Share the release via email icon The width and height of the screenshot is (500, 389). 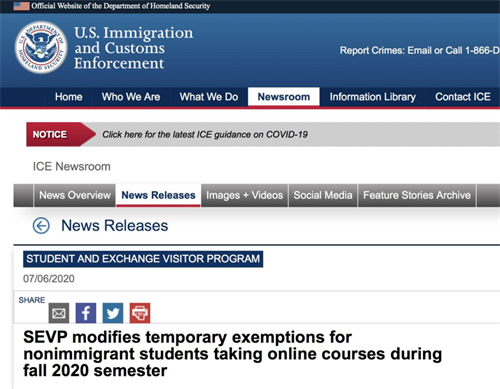pos(59,313)
